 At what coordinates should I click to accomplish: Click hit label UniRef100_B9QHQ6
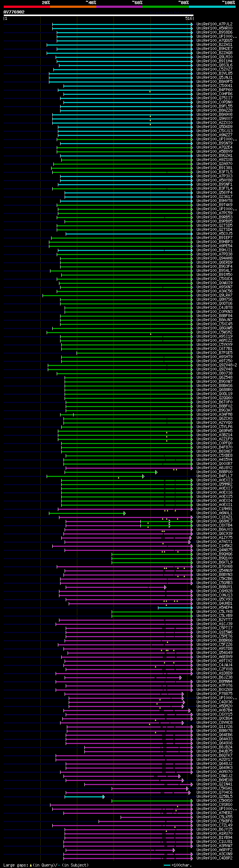[x=214, y=554]
